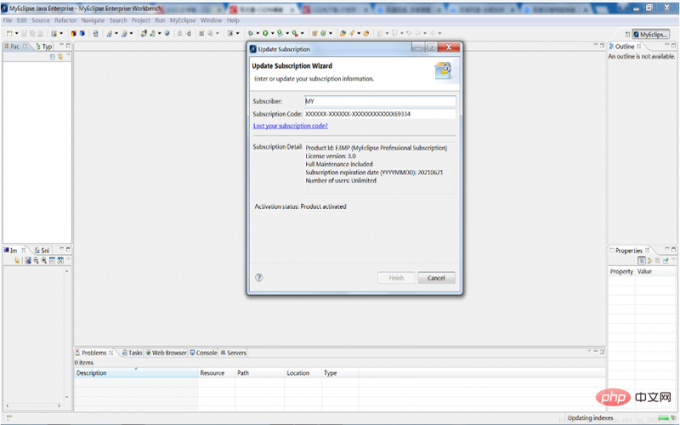Click the yellow link icon in Image panel

click(16, 260)
